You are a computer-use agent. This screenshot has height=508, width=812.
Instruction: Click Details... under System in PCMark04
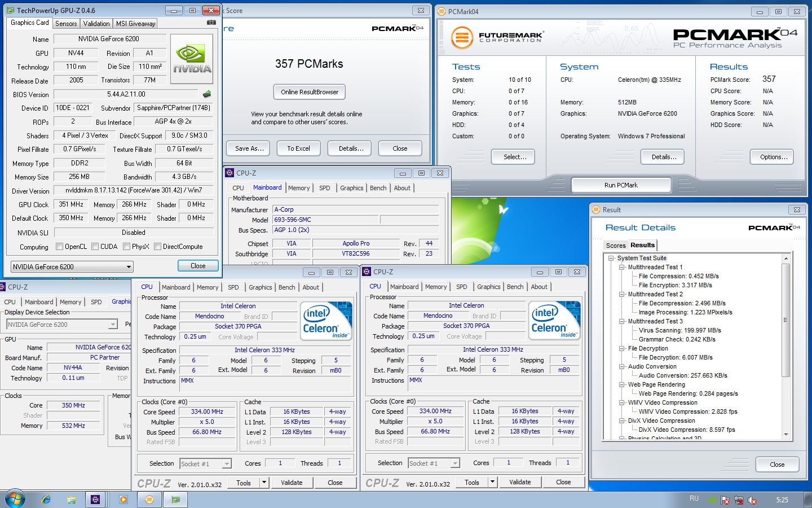point(663,157)
